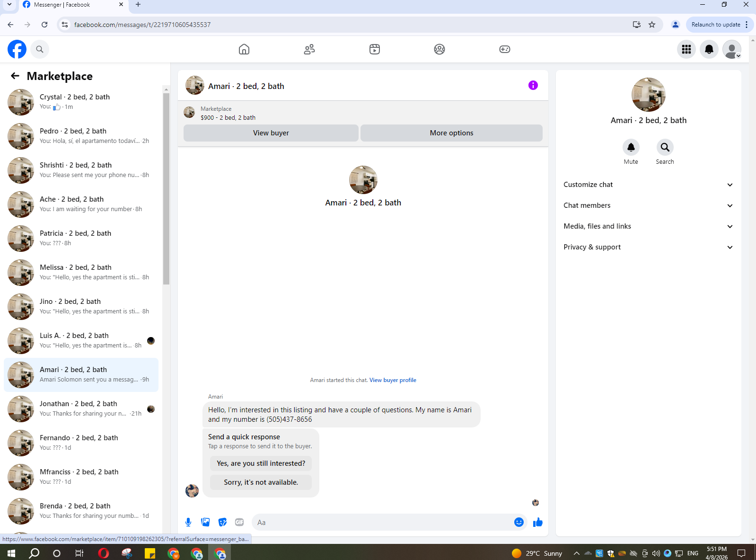
Task: Open the Groups icon in top navigation
Action: pos(440,49)
